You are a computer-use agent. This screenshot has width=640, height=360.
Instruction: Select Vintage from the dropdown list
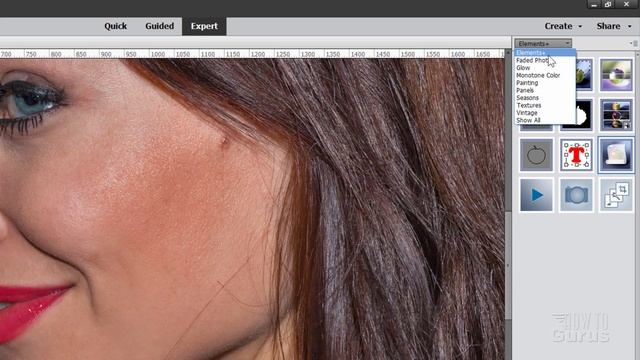coord(545,113)
